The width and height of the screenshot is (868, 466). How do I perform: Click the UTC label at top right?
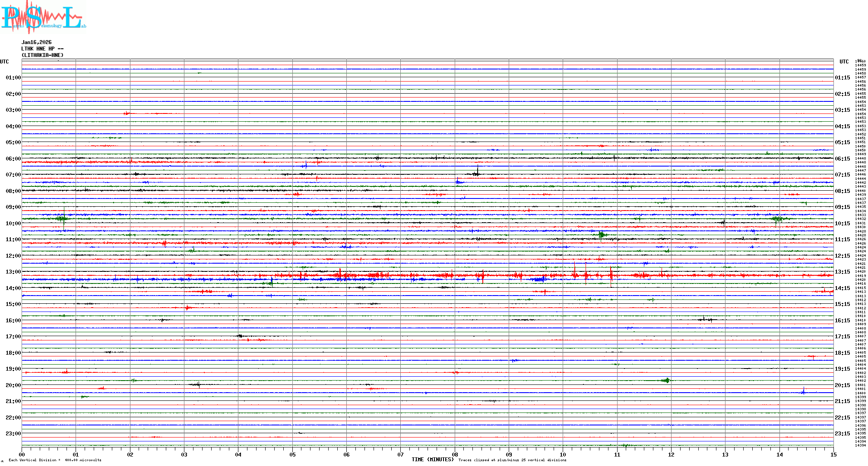pyautogui.click(x=844, y=62)
